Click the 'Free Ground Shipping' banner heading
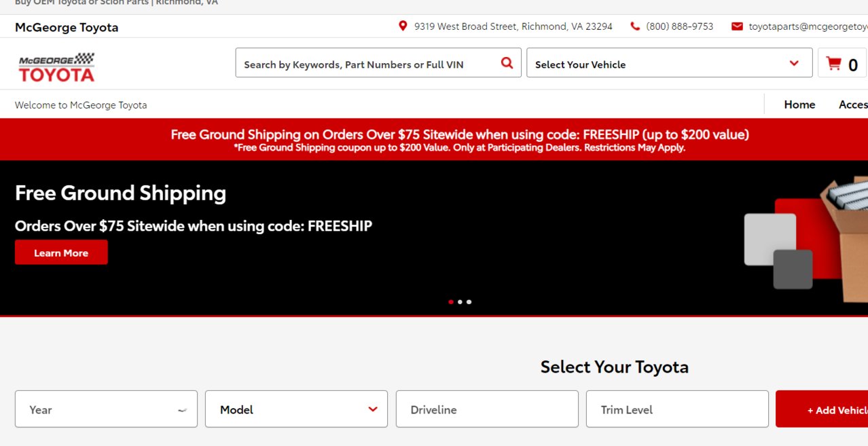Screen dimensions: 868x446 coord(120,193)
